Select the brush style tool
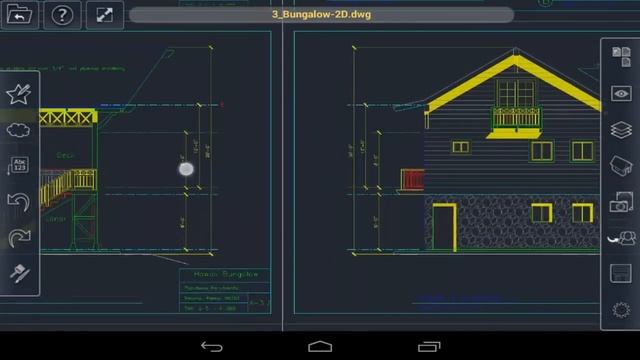Image resolution: width=640 pixels, height=360 pixels. 19,273
